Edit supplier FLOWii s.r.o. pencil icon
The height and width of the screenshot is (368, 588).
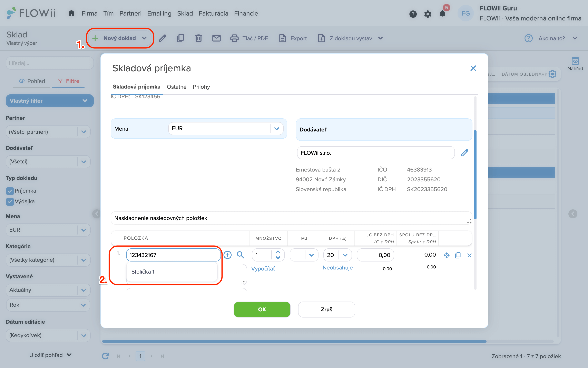(464, 153)
